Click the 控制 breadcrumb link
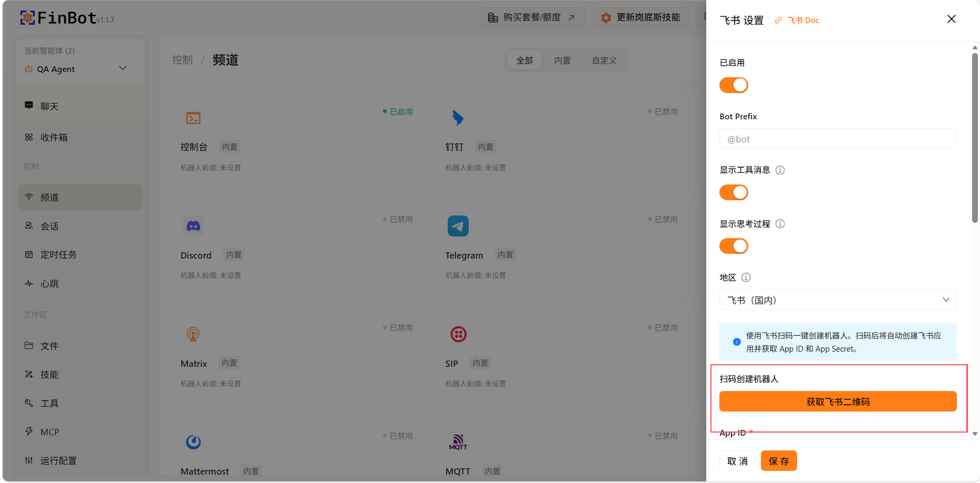 [x=182, y=60]
